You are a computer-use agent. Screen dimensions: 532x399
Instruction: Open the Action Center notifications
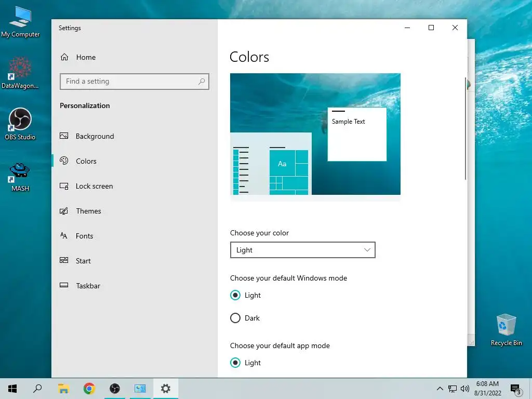coord(516,389)
